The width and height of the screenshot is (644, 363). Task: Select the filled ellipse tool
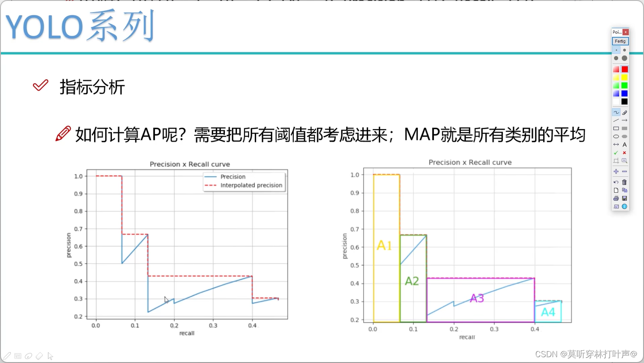624,136
